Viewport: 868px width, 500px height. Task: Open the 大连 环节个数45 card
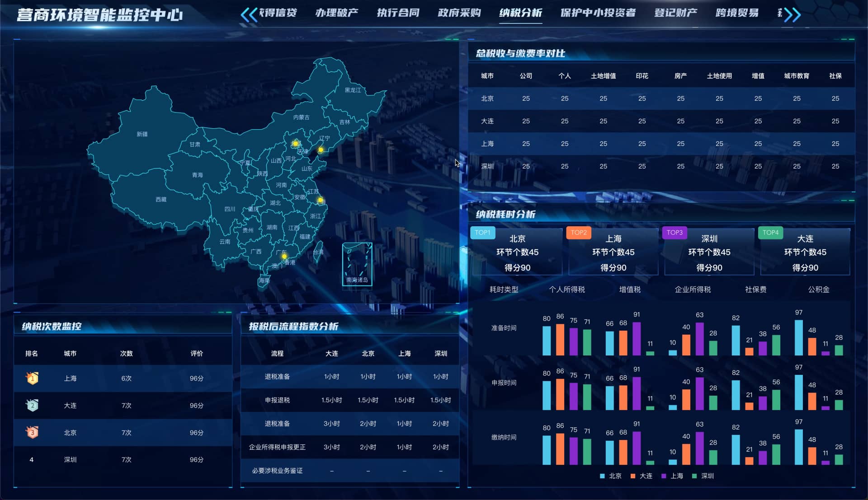pos(805,252)
